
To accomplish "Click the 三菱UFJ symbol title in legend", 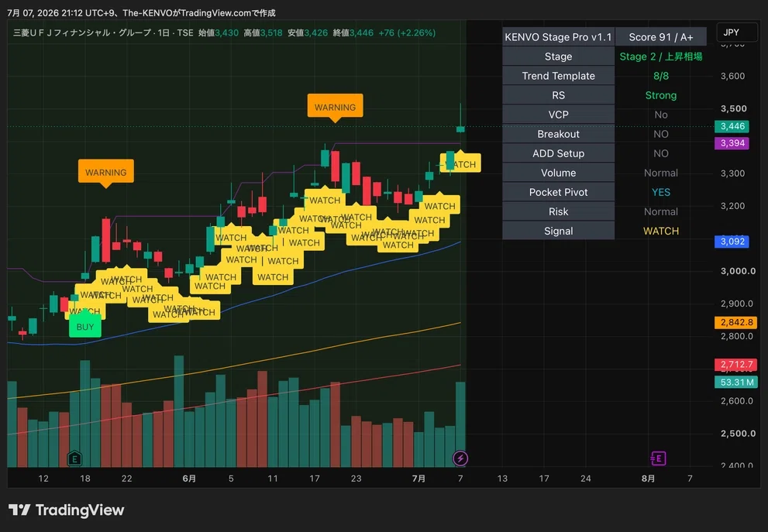I will (x=82, y=33).
